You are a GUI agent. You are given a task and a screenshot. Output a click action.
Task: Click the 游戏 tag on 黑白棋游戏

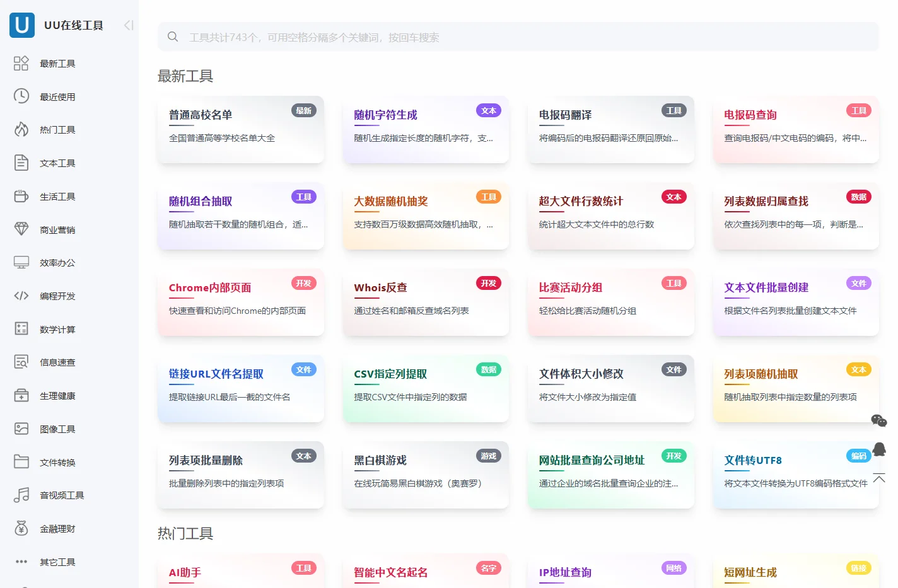click(x=489, y=456)
